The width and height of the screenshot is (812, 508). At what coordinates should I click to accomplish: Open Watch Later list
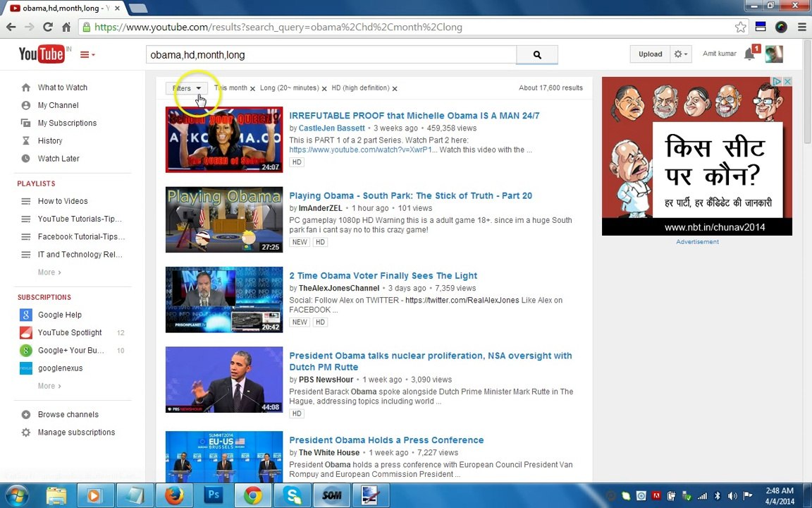click(x=59, y=159)
